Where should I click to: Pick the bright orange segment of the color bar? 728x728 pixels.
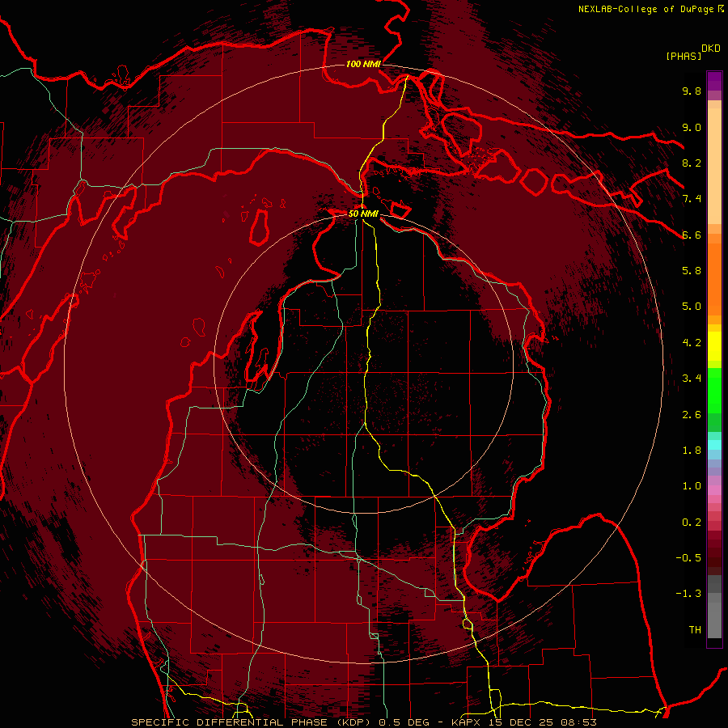click(714, 279)
